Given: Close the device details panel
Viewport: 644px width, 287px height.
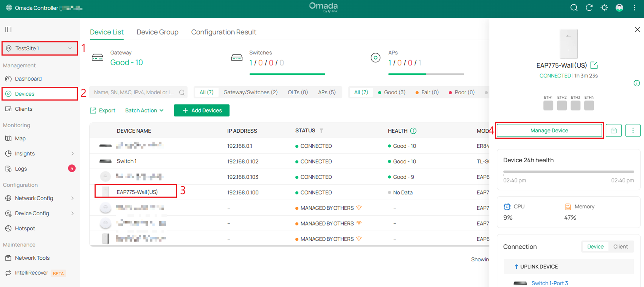Looking at the screenshot, I should [637, 30].
